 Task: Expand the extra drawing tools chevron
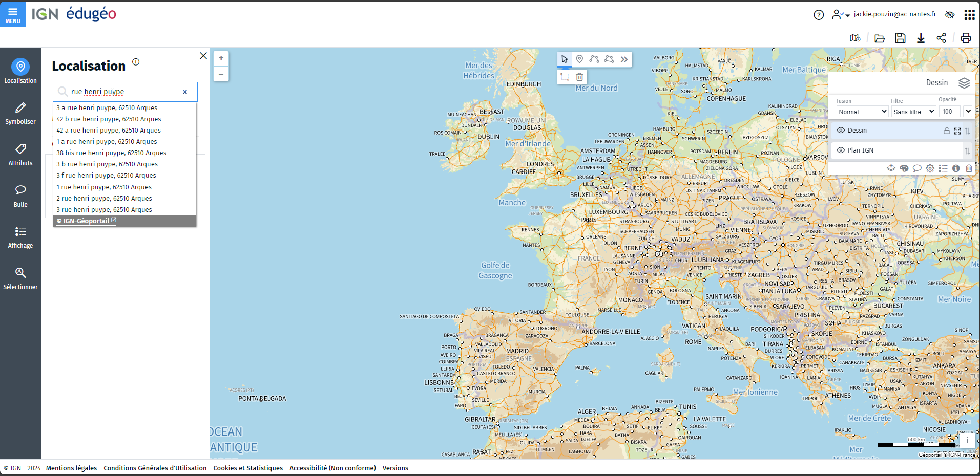(624, 59)
